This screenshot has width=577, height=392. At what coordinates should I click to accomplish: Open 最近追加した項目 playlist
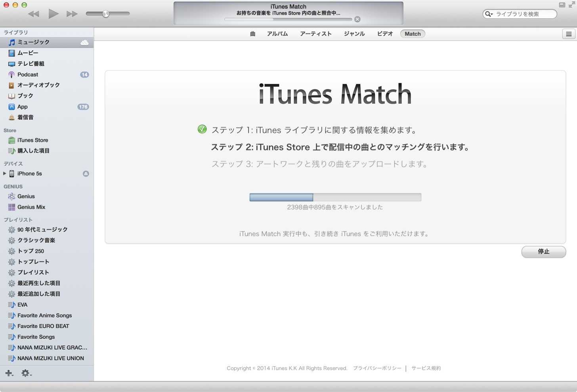(x=47, y=294)
